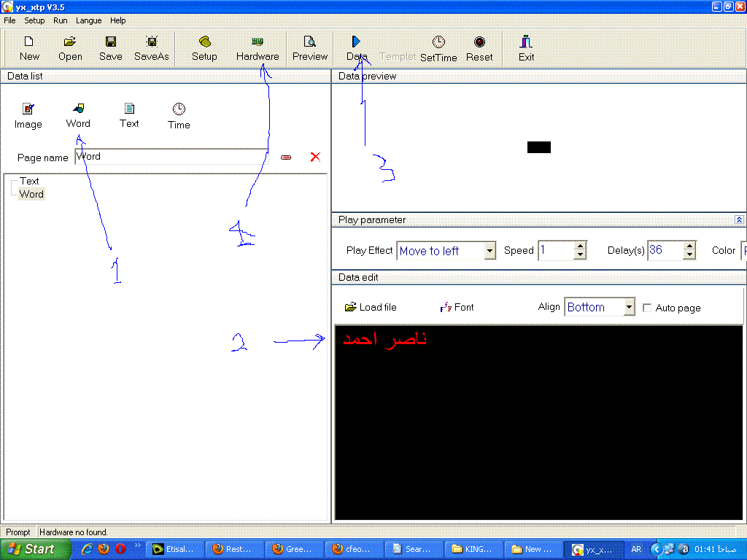Screen dimensions: 747x560
Task: Open Load file in Data edit
Action: (x=371, y=307)
